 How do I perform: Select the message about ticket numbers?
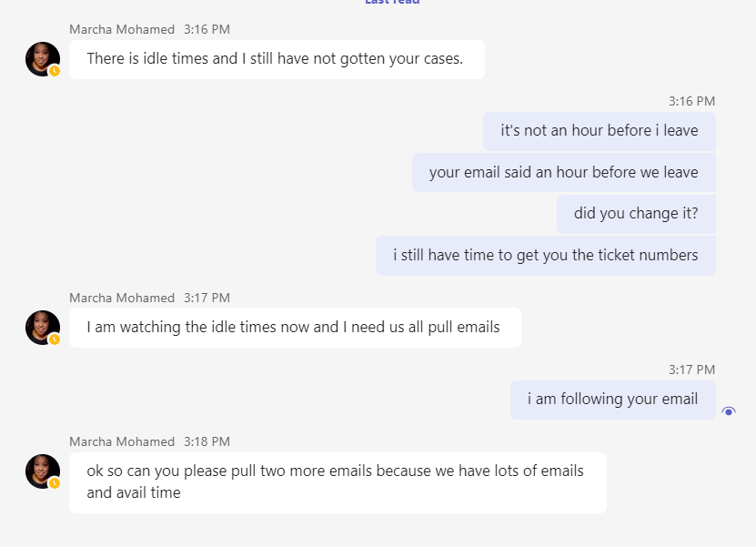545,255
